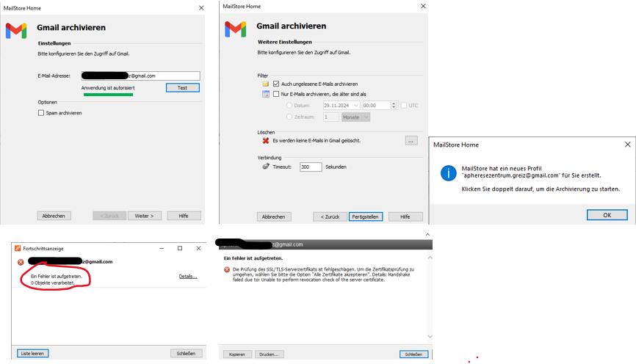Click the Fertigstellen button

tap(366, 217)
